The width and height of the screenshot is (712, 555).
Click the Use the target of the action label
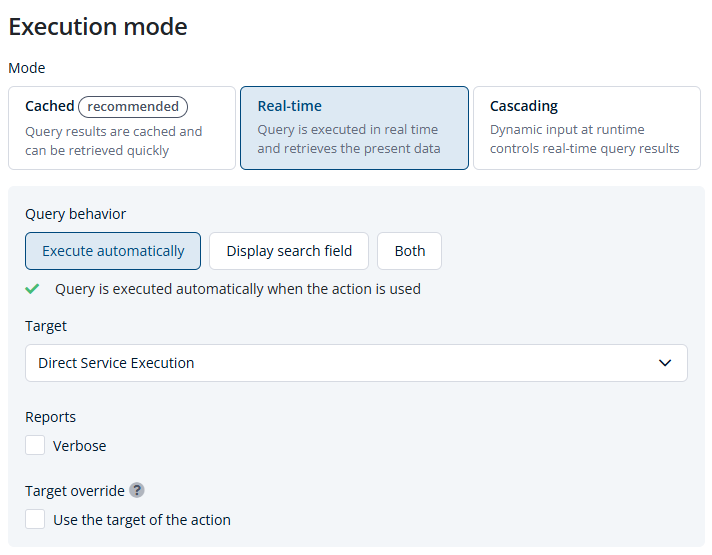coord(142,520)
